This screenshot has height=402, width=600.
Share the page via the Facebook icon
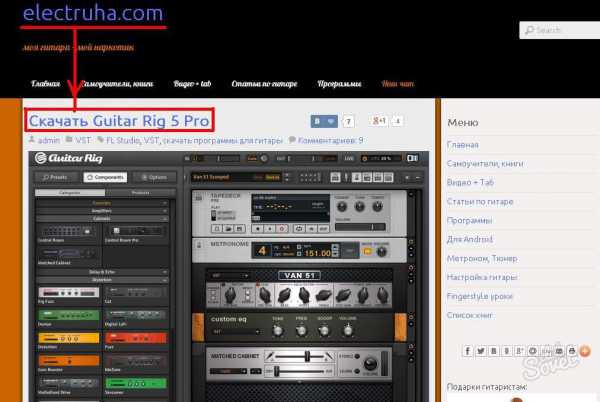pyautogui.click(x=468, y=351)
